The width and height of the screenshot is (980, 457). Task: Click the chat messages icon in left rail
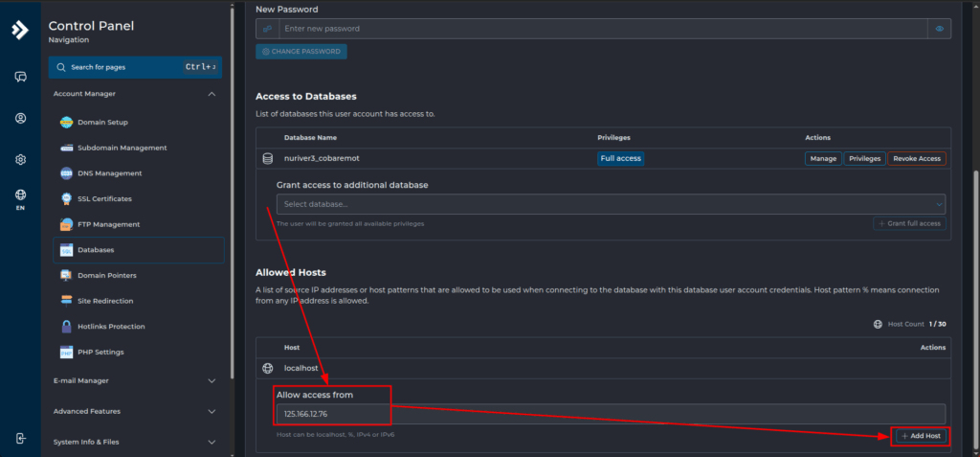point(20,77)
